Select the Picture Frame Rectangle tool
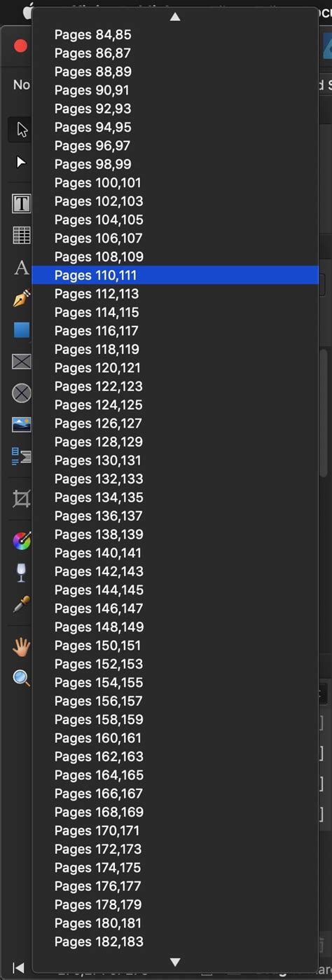332x980 pixels. tap(22, 362)
